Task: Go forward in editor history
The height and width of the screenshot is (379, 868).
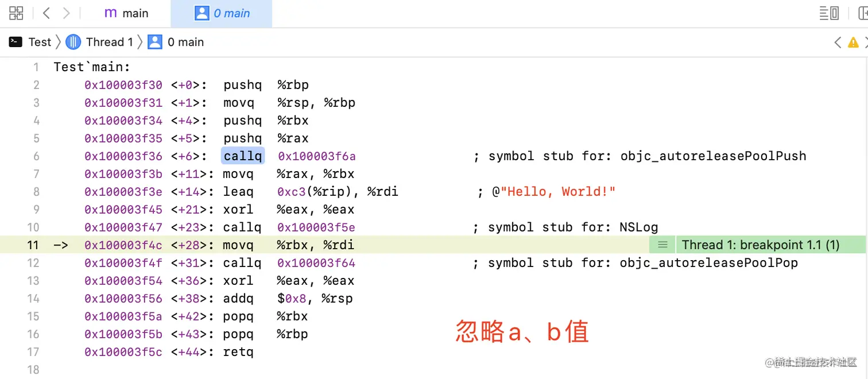Action: click(x=66, y=13)
